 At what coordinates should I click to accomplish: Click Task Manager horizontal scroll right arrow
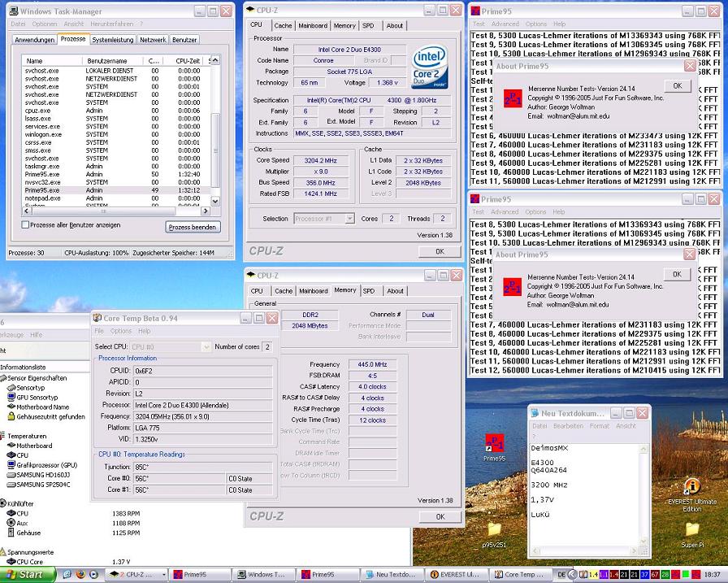pos(206,211)
